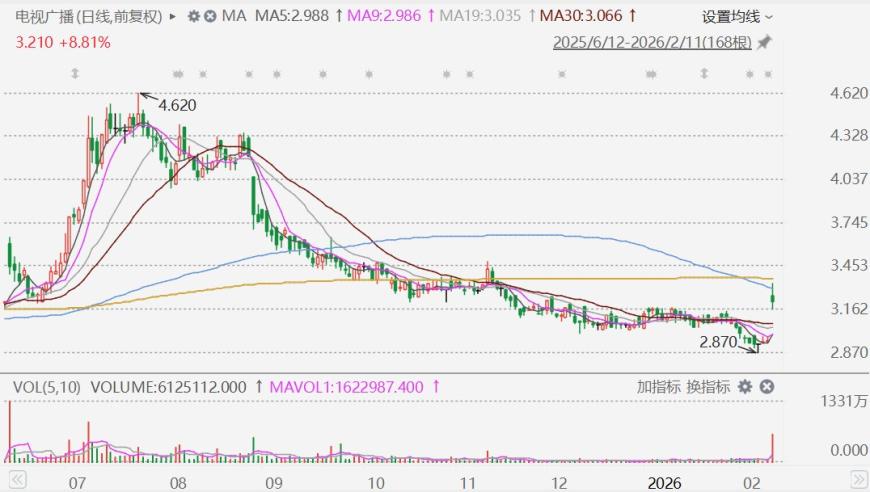Expand the 设置均线 dropdown

(x=737, y=17)
